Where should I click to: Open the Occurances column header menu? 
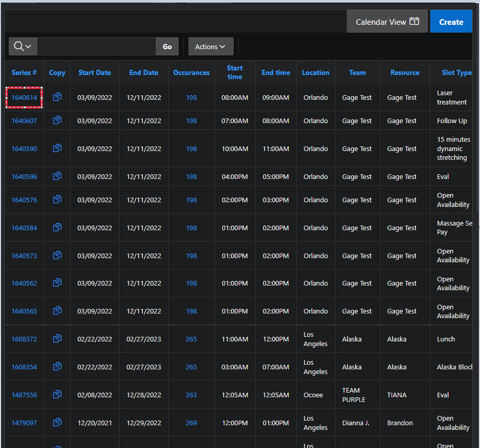191,73
